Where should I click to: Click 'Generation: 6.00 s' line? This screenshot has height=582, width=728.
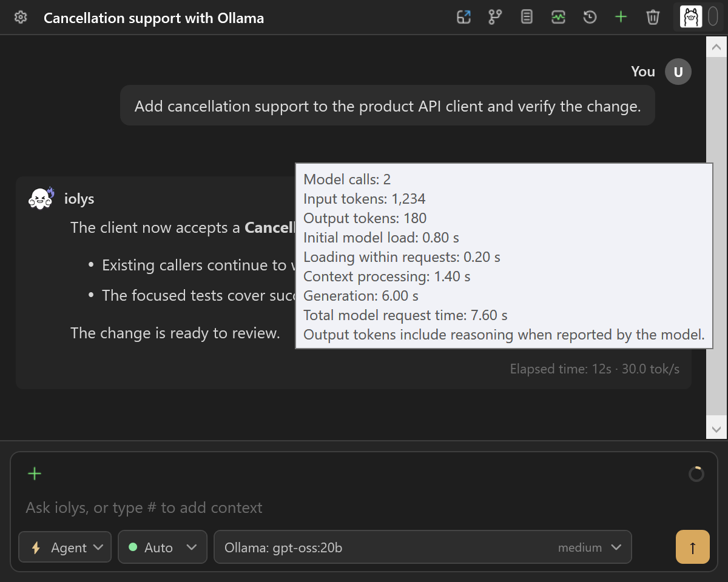click(x=361, y=295)
